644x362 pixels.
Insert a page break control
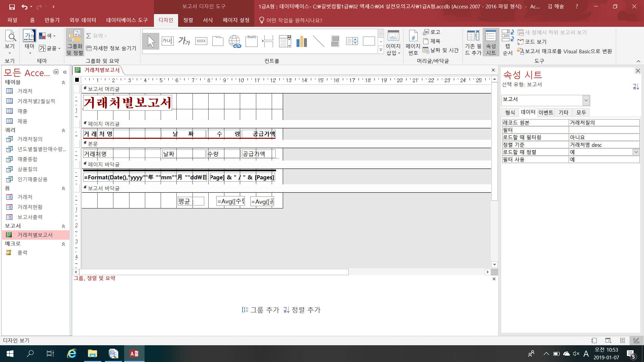268,41
